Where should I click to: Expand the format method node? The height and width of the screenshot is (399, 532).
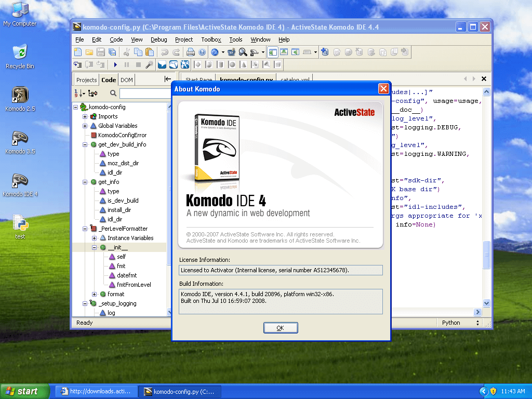click(95, 294)
